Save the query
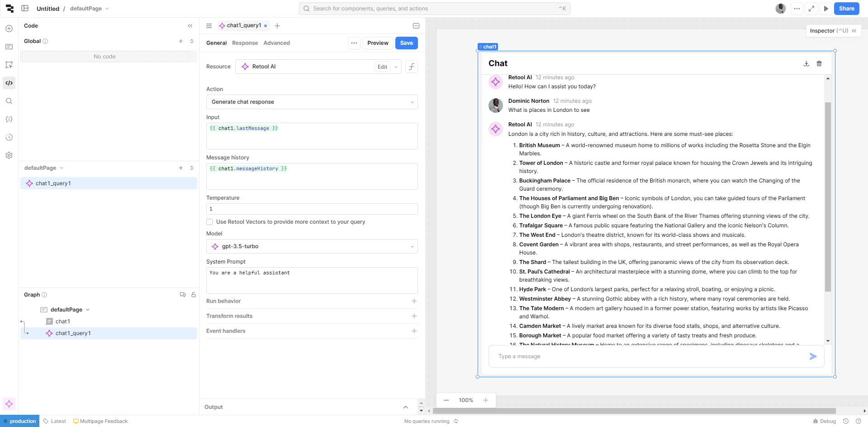The height and width of the screenshot is (427, 868). pos(406,43)
